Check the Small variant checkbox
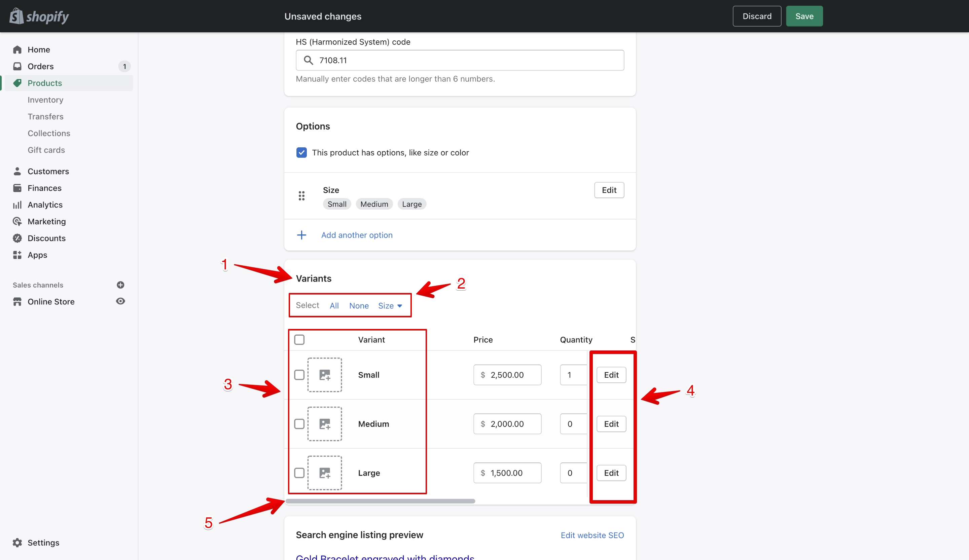This screenshot has height=560, width=969. (299, 375)
